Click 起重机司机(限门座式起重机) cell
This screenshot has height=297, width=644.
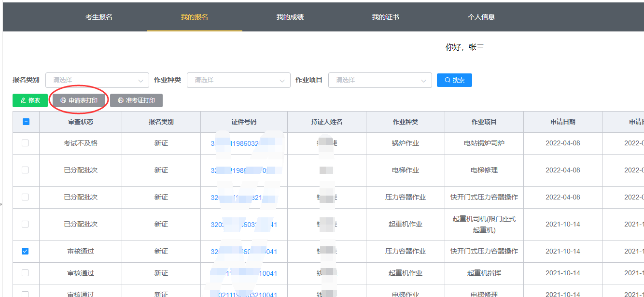tap(484, 224)
